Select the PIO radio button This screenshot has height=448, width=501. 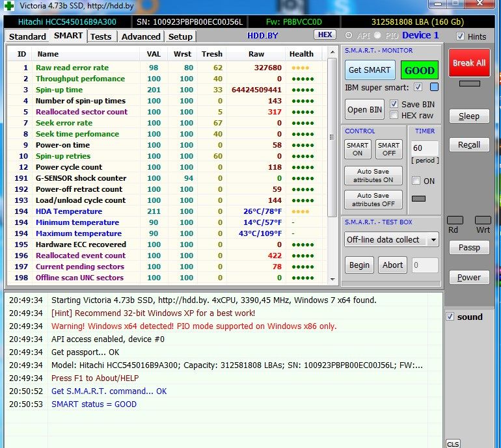pyautogui.click(x=377, y=35)
